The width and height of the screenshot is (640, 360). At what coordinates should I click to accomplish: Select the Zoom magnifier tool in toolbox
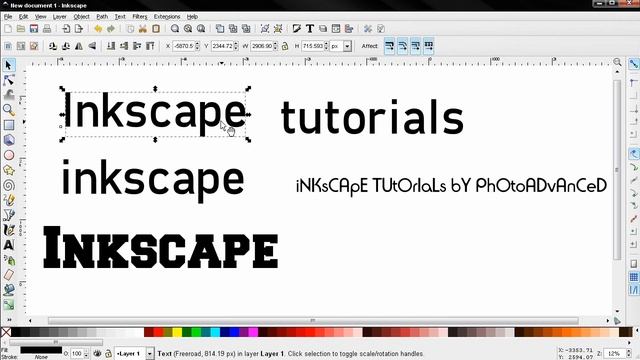point(9,109)
